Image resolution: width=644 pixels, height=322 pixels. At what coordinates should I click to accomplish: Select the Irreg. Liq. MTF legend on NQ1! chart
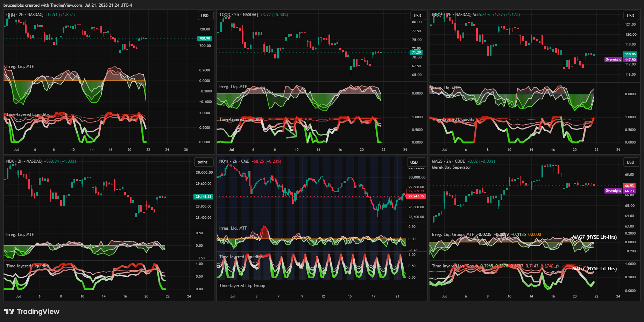(233, 228)
